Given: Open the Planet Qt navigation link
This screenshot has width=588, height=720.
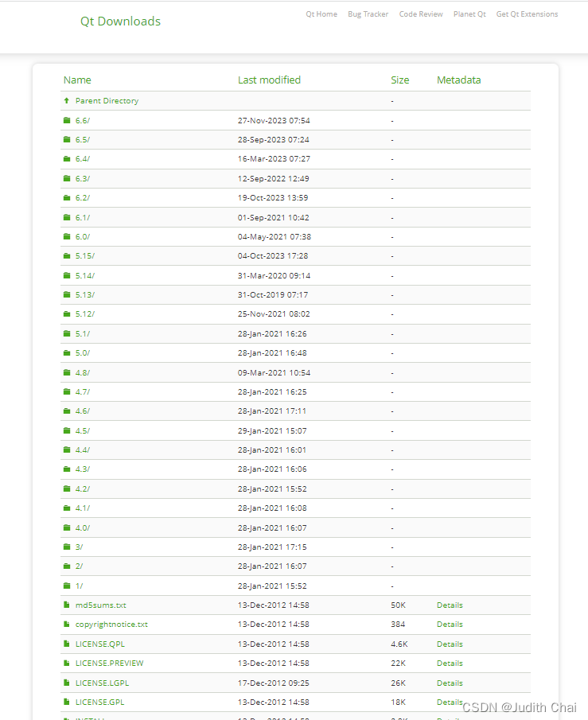Looking at the screenshot, I should point(469,14).
